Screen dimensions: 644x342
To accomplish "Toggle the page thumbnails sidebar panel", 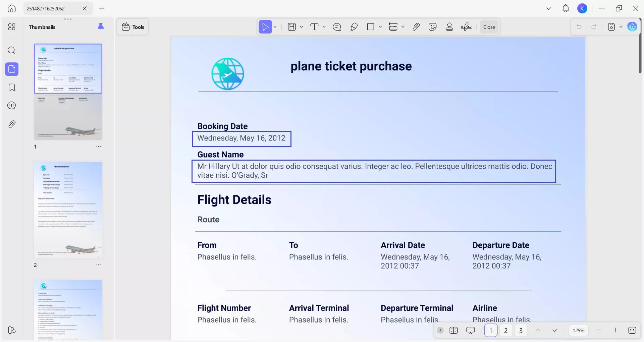I will tap(12, 69).
